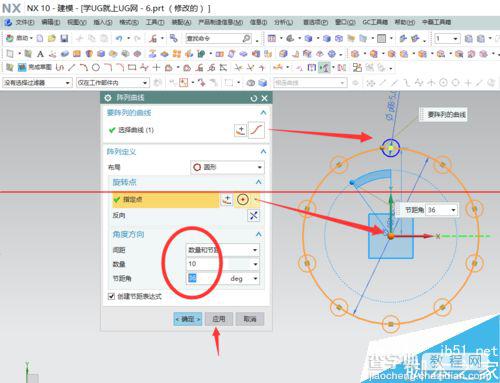This screenshot has width=500, height=383.
Task: Click the Undo arrow icon
Action: 119,38
